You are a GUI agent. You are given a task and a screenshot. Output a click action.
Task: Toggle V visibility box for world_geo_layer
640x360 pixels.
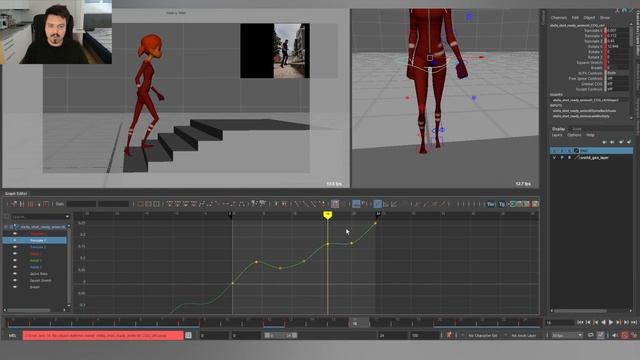pyautogui.click(x=554, y=157)
